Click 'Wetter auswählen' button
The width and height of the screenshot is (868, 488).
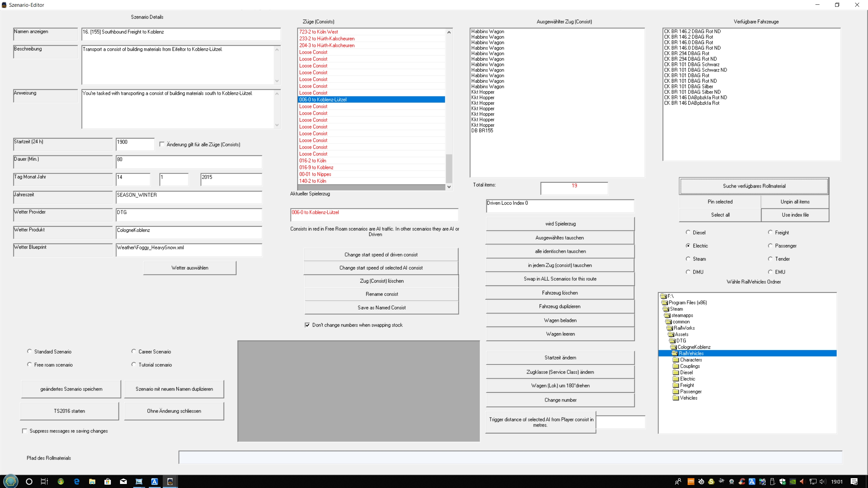click(190, 268)
